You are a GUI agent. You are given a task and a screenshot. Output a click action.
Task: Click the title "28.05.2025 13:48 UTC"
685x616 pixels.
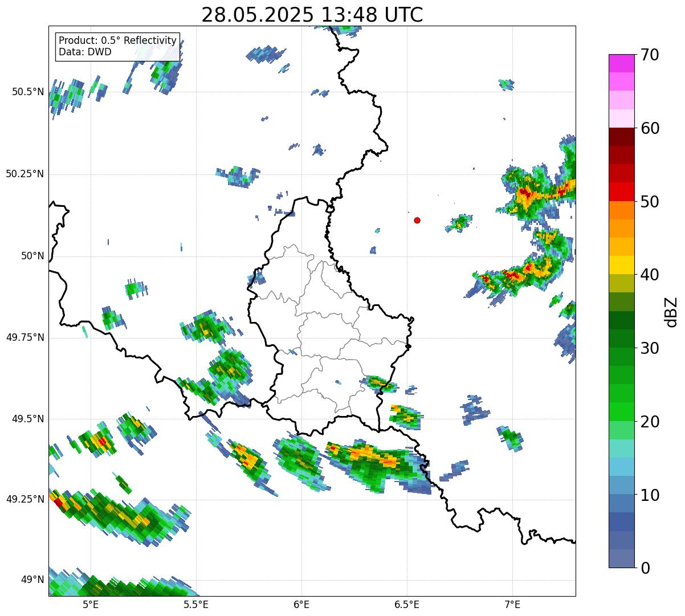(312, 15)
